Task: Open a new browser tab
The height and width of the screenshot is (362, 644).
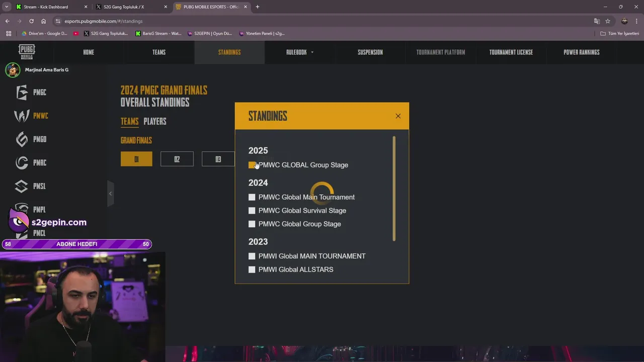Action: pyautogui.click(x=258, y=7)
